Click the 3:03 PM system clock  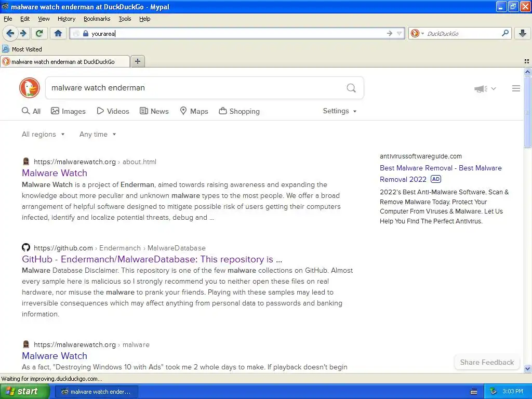[x=513, y=391]
